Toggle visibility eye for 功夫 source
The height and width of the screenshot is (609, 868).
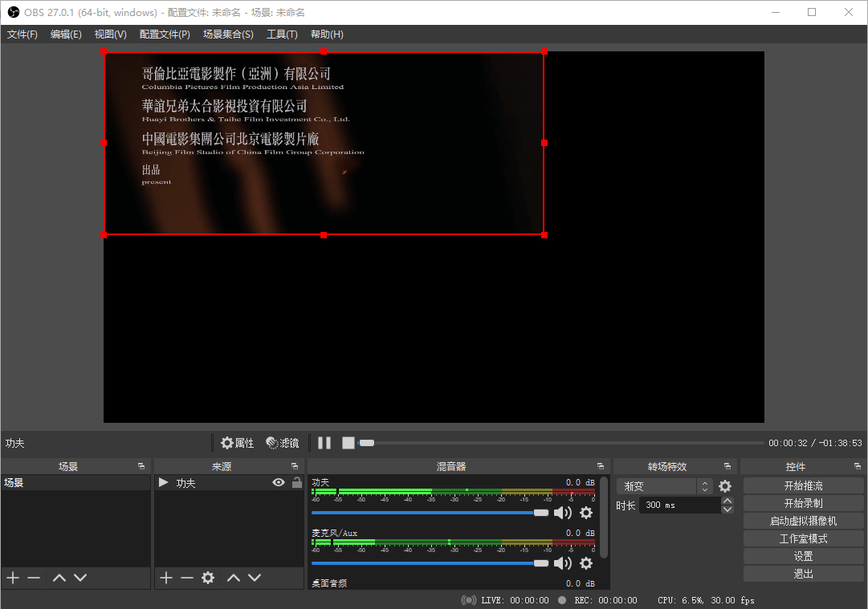click(279, 483)
